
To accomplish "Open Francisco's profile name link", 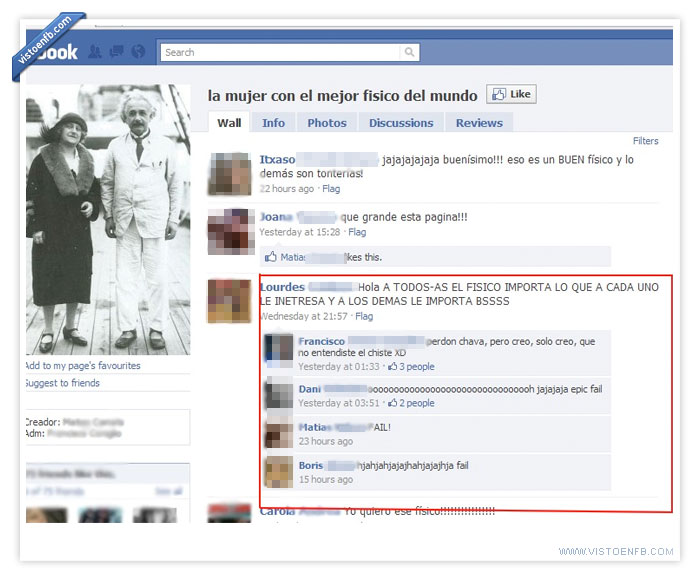I will [x=321, y=341].
